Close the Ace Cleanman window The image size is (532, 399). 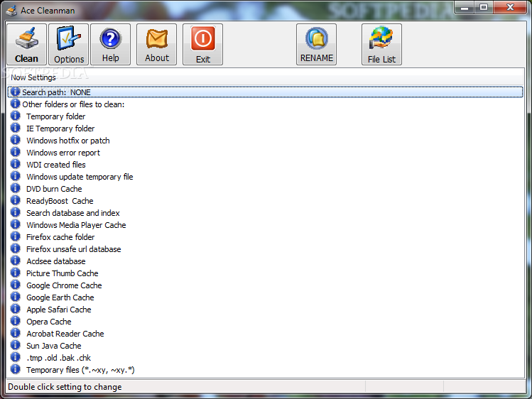click(x=509, y=7)
